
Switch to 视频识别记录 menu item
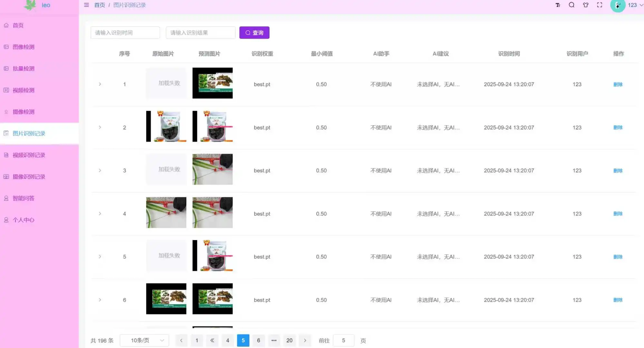[x=29, y=155]
